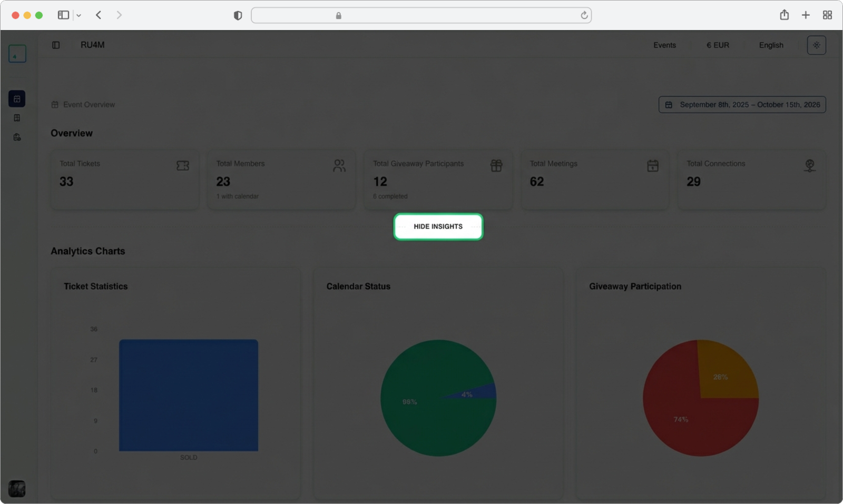Image resolution: width=843 pixels, height=504 pixels.
Task: Click the Event Overview breadcrumb
Action: click(89, 105)
